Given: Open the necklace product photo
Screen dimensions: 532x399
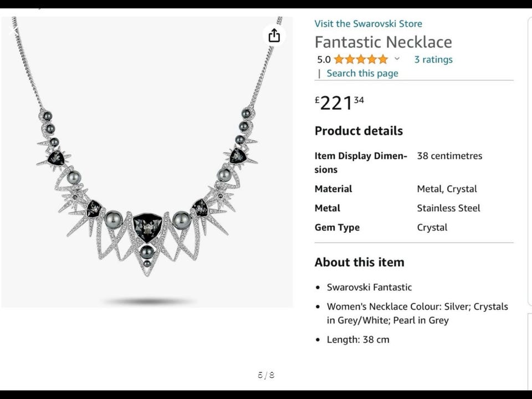Looking at the screenshot, I should click(x=147, y=162).
